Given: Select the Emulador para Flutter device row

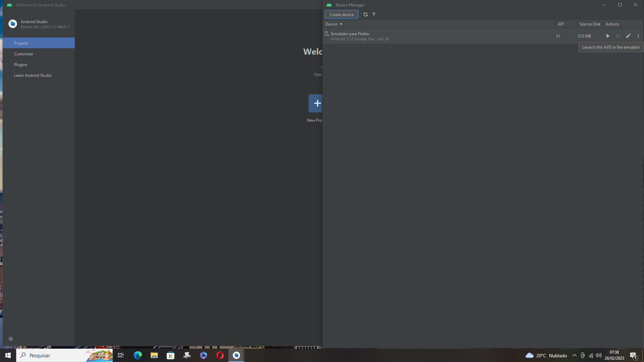Looking at the screenshot, I should click(483, 36).
